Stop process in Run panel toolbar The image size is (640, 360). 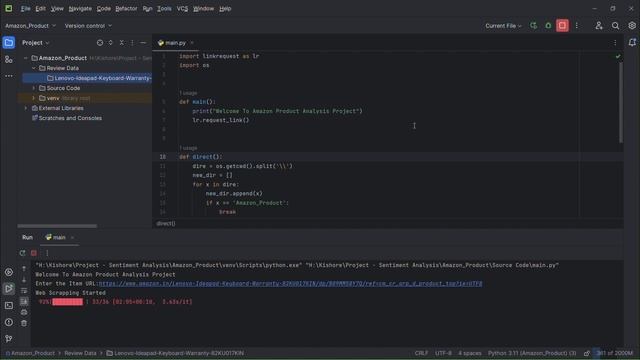point(34,253)
